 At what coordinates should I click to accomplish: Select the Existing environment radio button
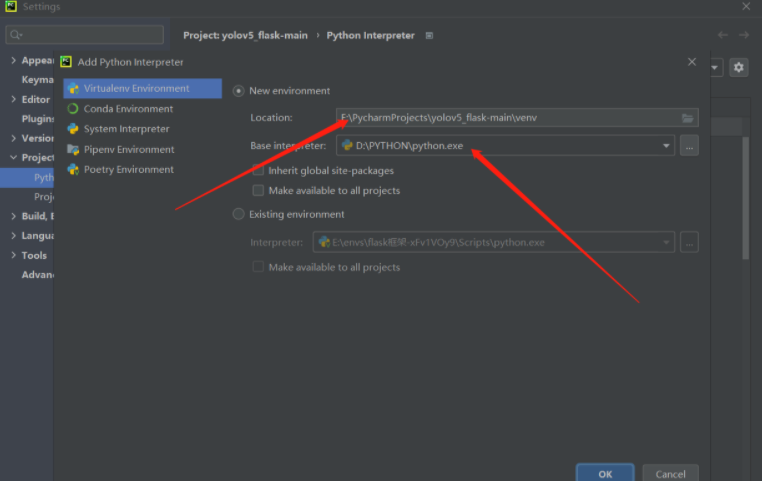(238, 214)
